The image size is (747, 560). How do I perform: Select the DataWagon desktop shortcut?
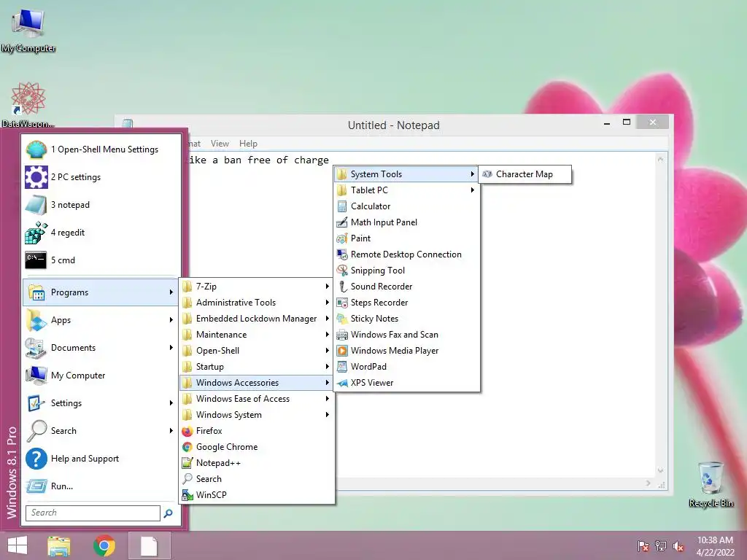28,105
